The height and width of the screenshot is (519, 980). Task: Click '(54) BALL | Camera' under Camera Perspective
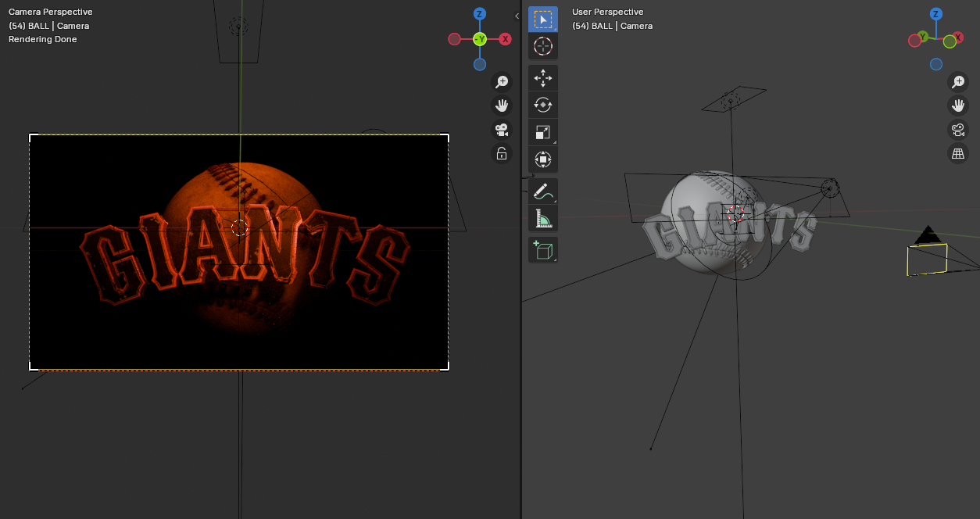(49, 26)
